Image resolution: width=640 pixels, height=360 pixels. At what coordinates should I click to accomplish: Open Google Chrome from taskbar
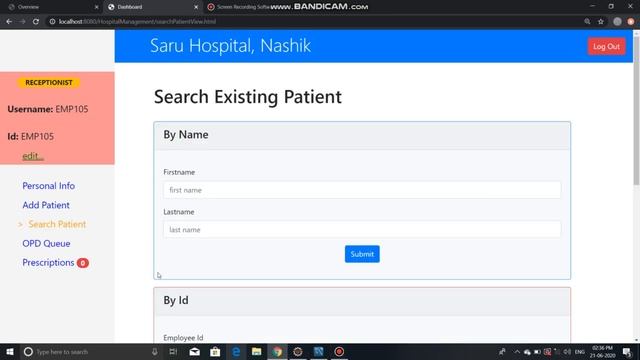point(277,351)
